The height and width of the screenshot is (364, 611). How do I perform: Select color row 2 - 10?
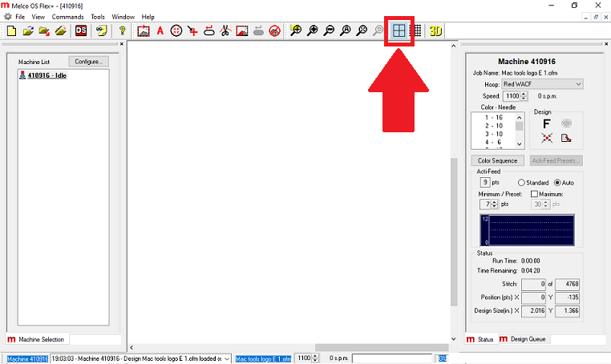pyautogui.click(x=494, y=126)
